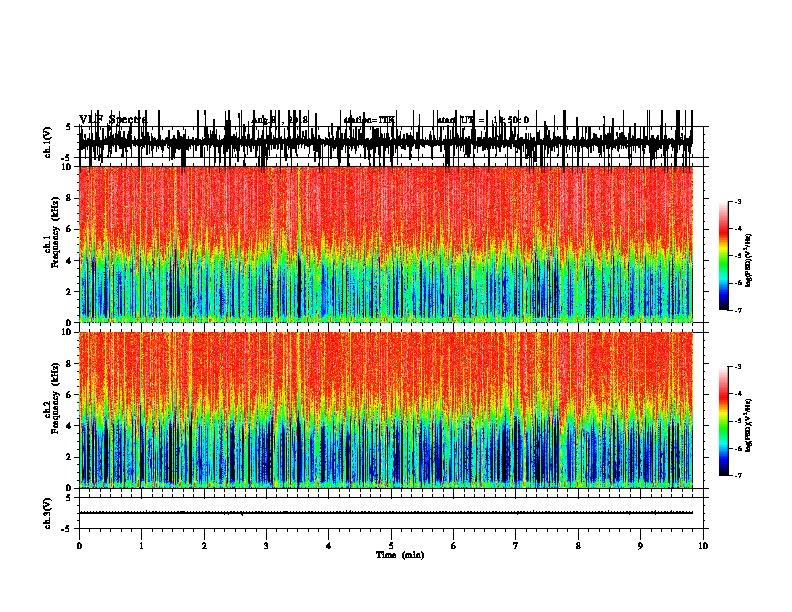Click the '8' time axis tick label
792x612 pixels.
(578, 546)
